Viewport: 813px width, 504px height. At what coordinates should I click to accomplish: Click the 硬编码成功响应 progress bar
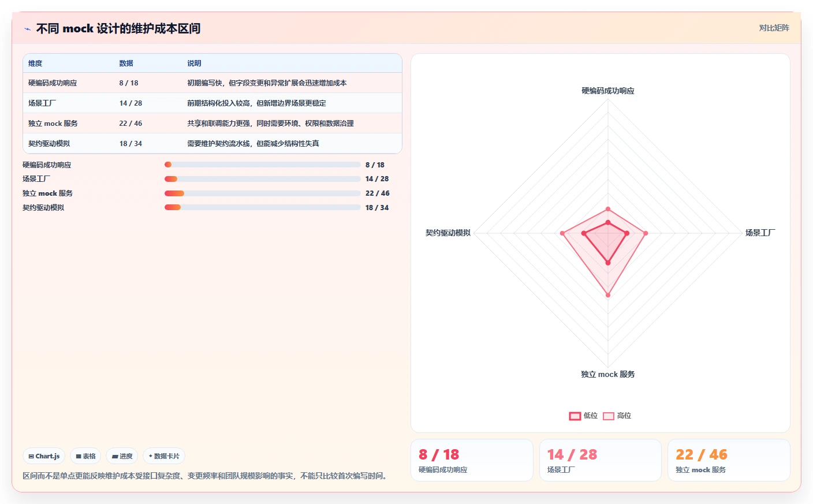[263, 165]
